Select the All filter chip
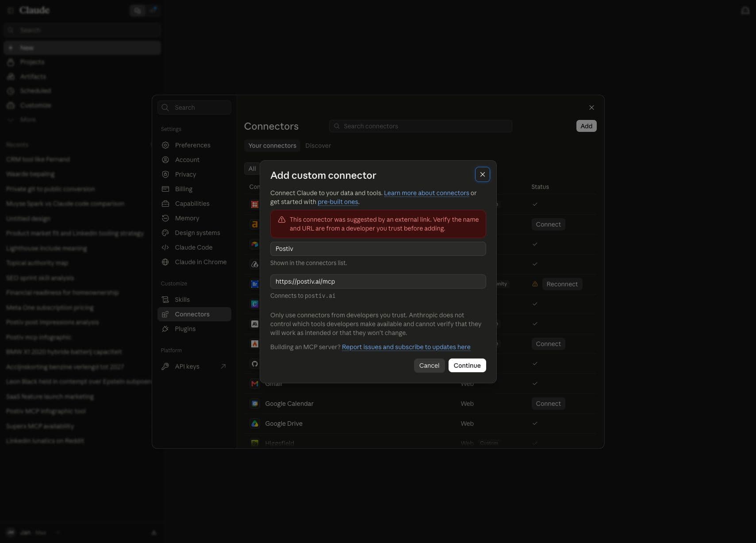Image resolution: width=756 pixels, height=543 pixels. pyautogui.click(x=252, y=169)
